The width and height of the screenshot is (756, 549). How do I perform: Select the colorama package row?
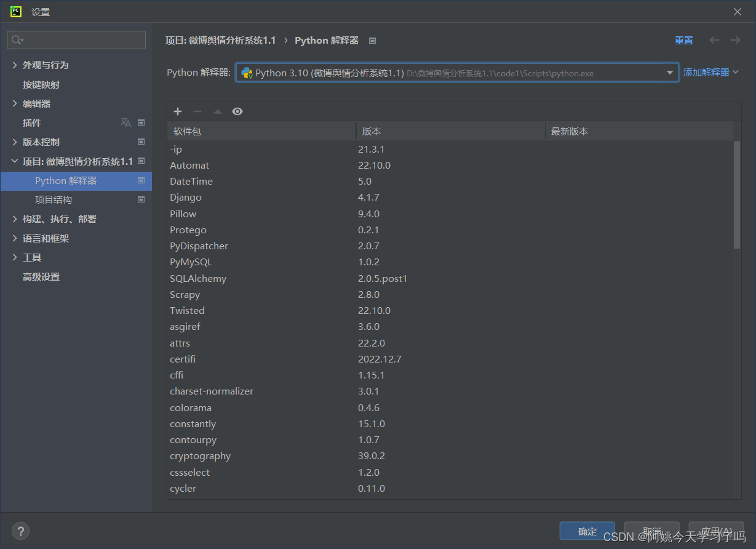[450, 407]
